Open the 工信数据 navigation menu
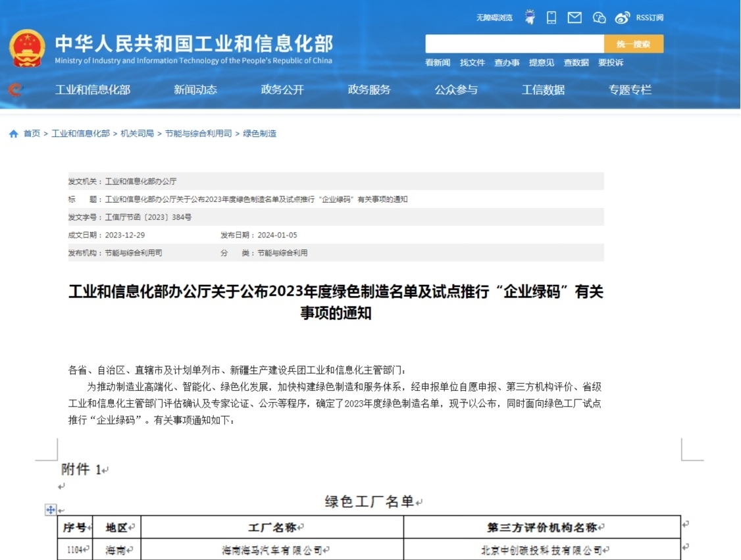This screenshot has width=741, height=560. [x=543, y=90]
